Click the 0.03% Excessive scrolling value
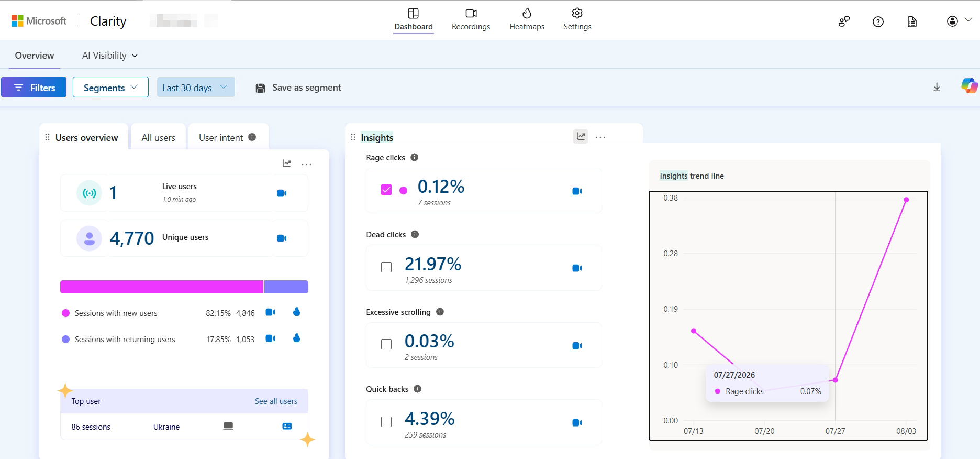Viewport: 980px width, 459px height. pos(429,341)
